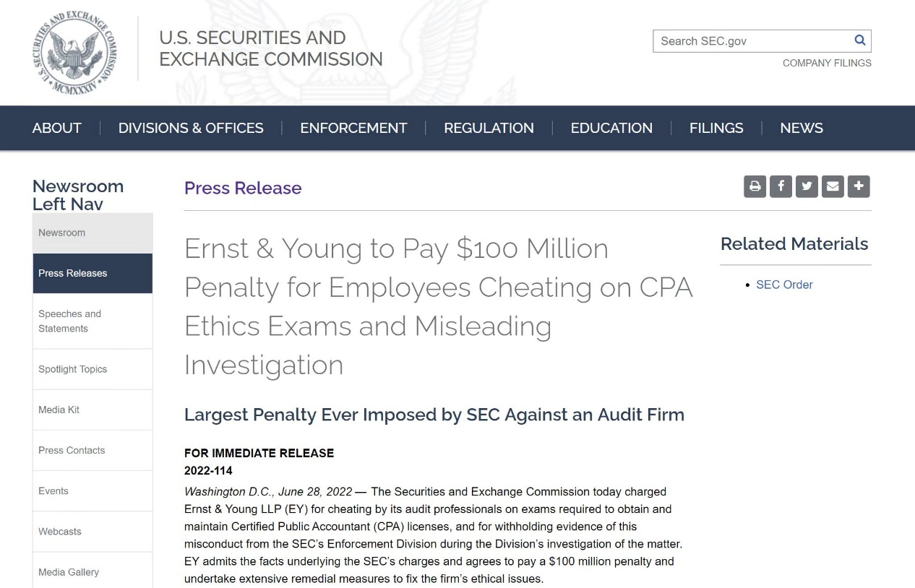Open the SEC Order related link
Viewport: 915px width, 588px height.
pyautogui.click(x=784, y=285)
